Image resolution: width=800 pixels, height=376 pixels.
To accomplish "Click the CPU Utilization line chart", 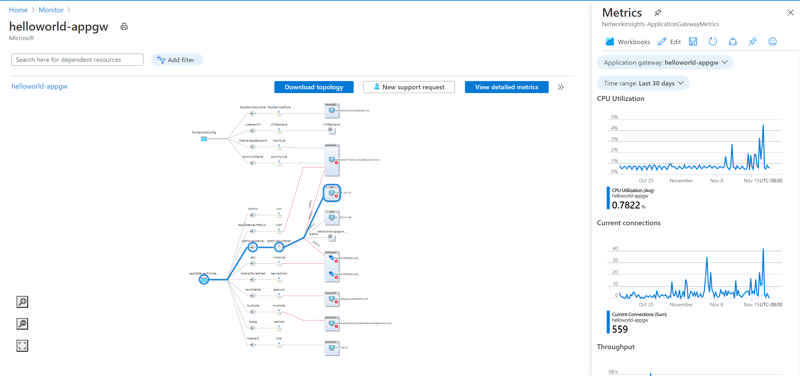I will [694, 147].
